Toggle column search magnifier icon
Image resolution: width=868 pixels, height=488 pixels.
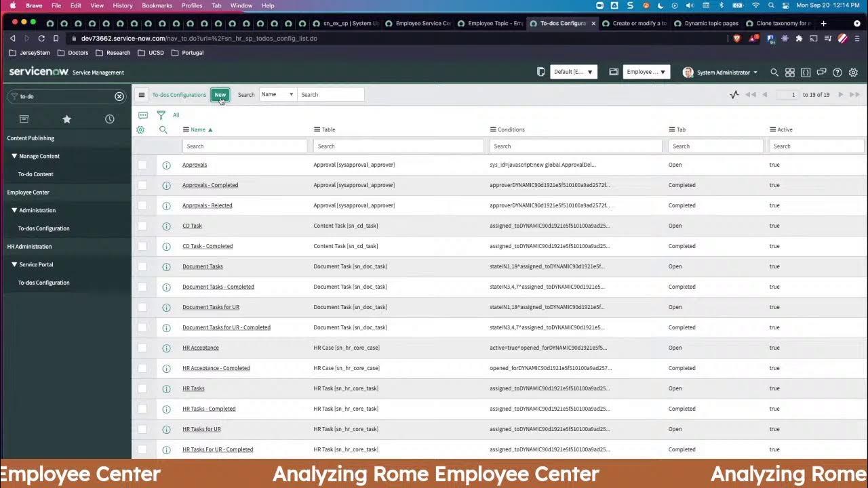tap(163, 129)
